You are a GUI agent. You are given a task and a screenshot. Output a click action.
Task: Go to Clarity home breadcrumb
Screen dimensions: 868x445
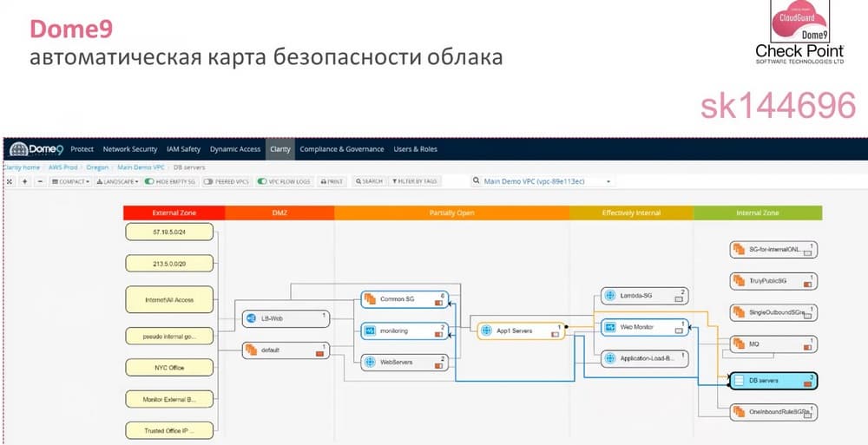coord(23,167)
